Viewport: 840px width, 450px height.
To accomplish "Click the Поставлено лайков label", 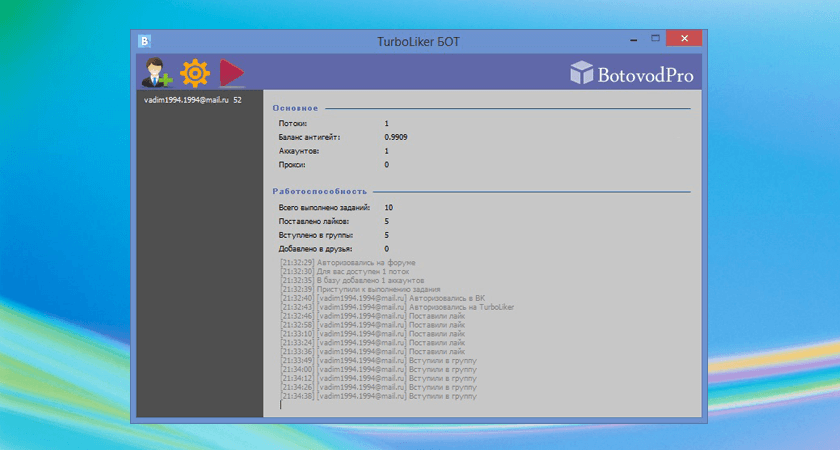I will click(314, 221).
